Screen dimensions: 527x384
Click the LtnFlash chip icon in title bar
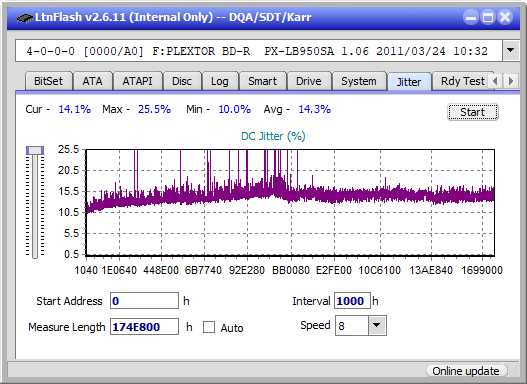[24, 18]
